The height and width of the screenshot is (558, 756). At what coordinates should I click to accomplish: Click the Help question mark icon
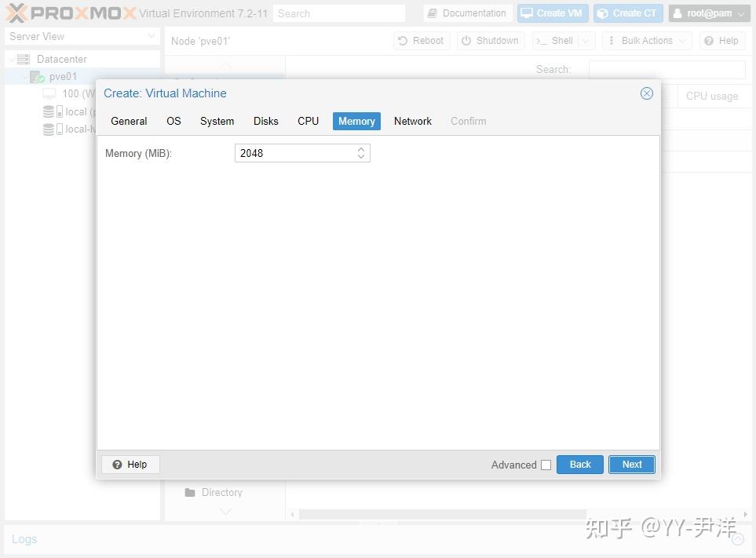click(708, 41)
